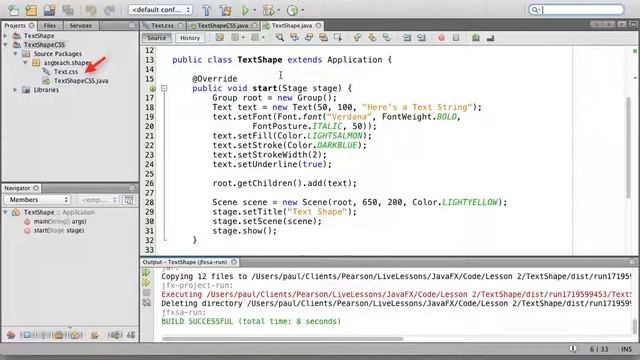The image size is (640, 360).
Task: Click the Build Project hammer icon
Action: click(207, 10)
